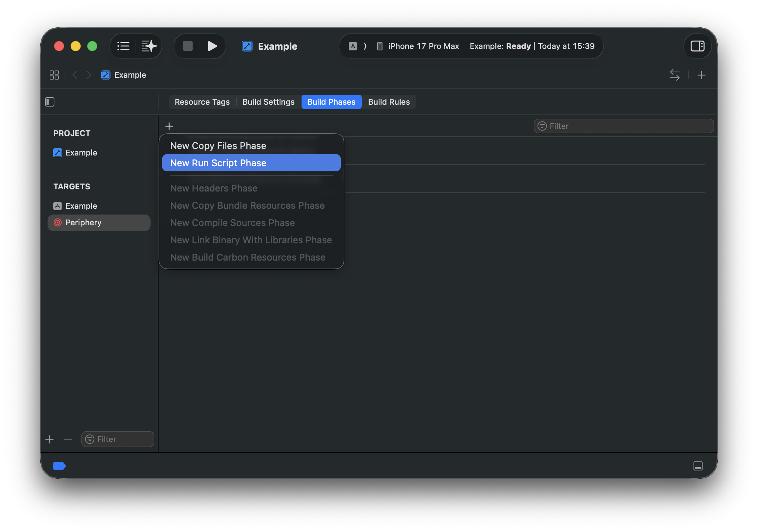
Task: Open the Build Rules tab
Action: 389,102
